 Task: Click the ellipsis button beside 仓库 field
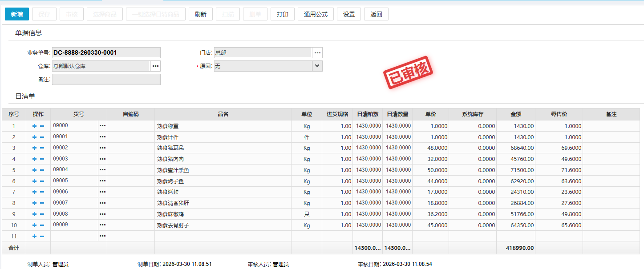point(155,66)
